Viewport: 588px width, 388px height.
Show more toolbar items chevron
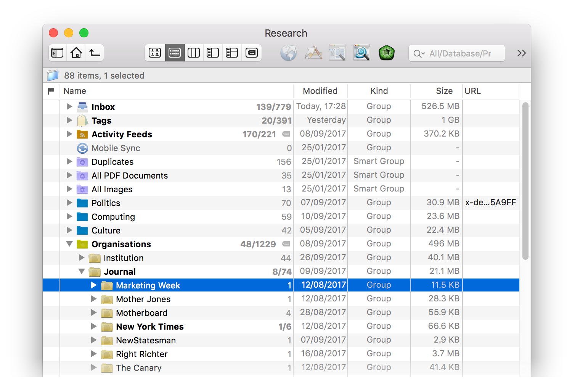click(x=521, y=53)
